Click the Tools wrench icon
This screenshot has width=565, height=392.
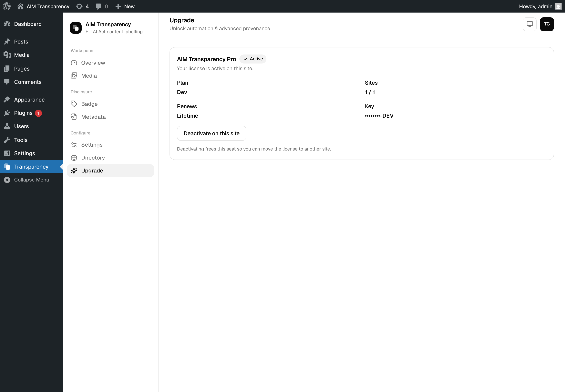[7, 140]
